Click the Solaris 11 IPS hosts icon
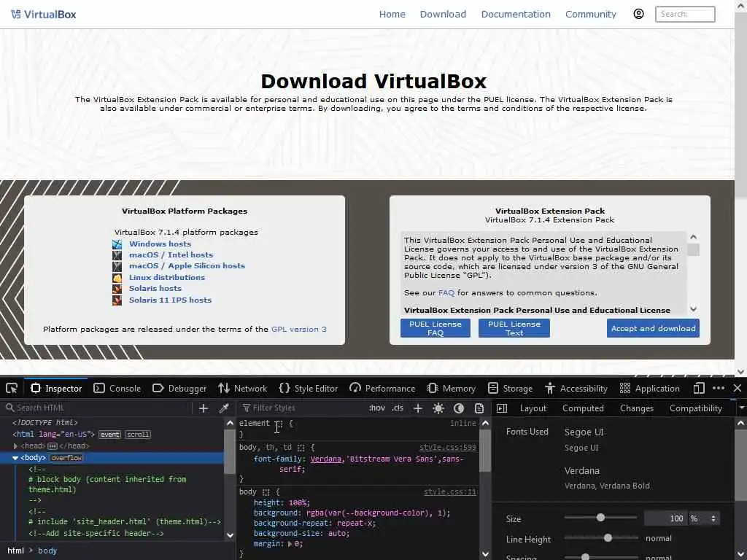 click(117, 300)
